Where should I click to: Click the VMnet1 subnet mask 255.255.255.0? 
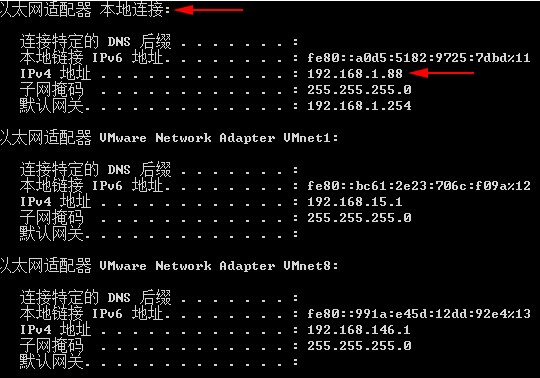tap(359, 218)
